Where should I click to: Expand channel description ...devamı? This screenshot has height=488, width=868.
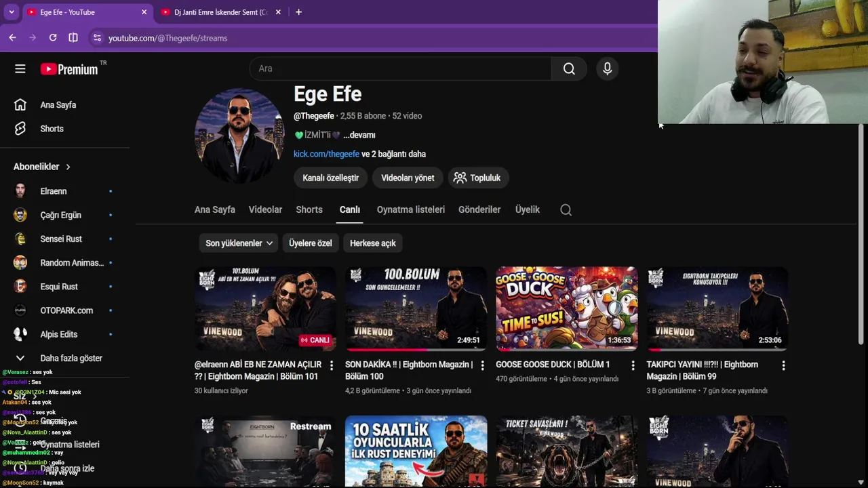(x=359, y=135)
